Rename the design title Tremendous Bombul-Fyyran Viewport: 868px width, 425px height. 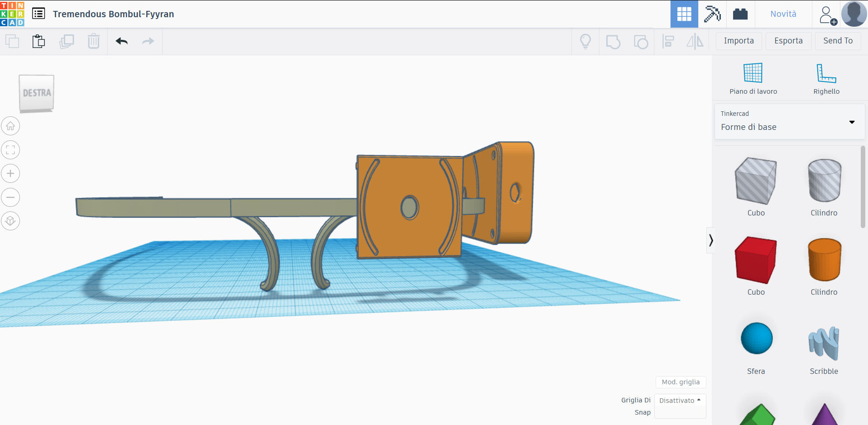[x=113, y=14]
